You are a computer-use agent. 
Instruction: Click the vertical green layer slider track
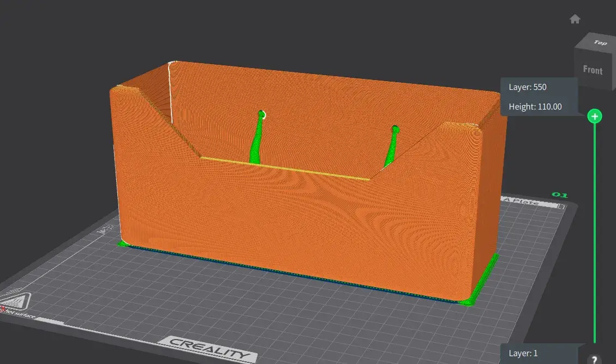click(x=594, y=233)
